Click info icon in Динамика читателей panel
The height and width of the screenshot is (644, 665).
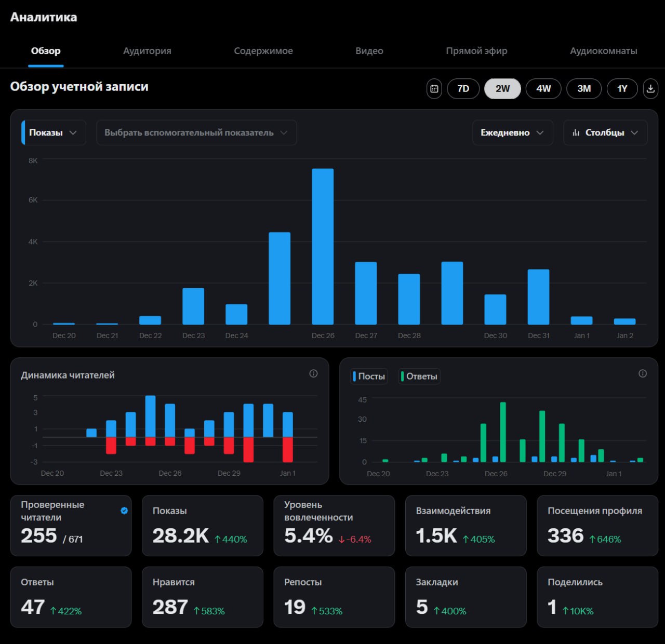click(313, 373)
